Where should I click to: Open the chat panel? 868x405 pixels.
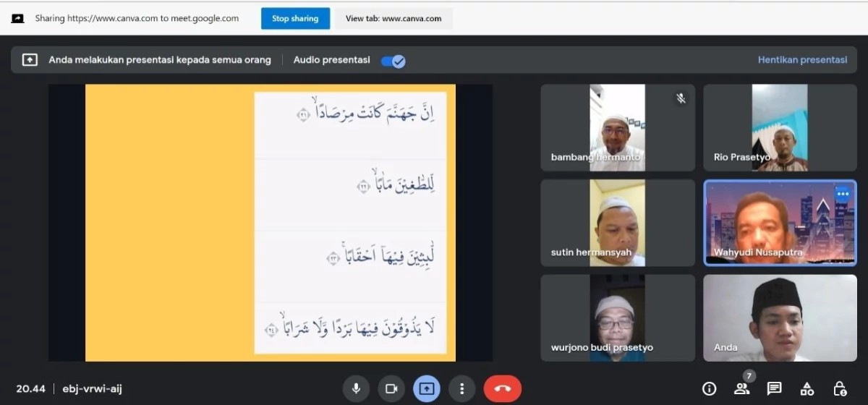[x=774, y=388]
